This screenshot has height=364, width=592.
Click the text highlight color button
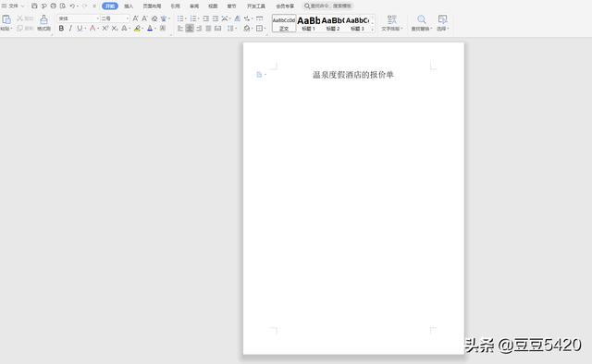[137, 29]
